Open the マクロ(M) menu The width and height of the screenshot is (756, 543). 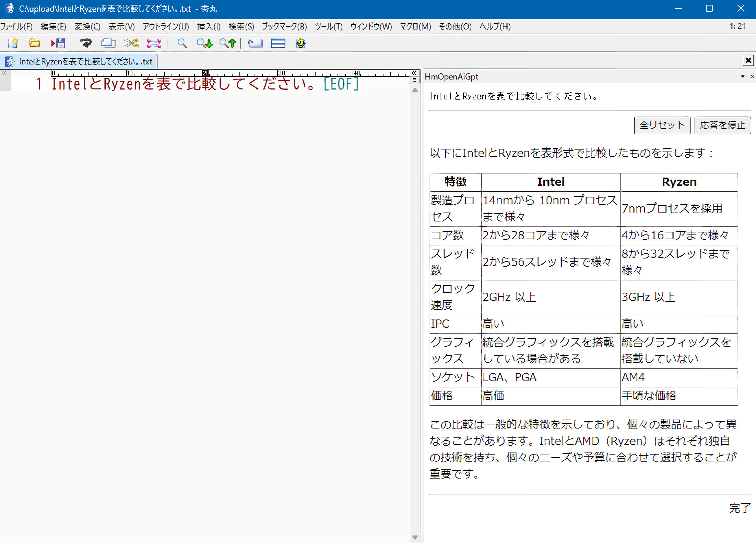(415, 27)
